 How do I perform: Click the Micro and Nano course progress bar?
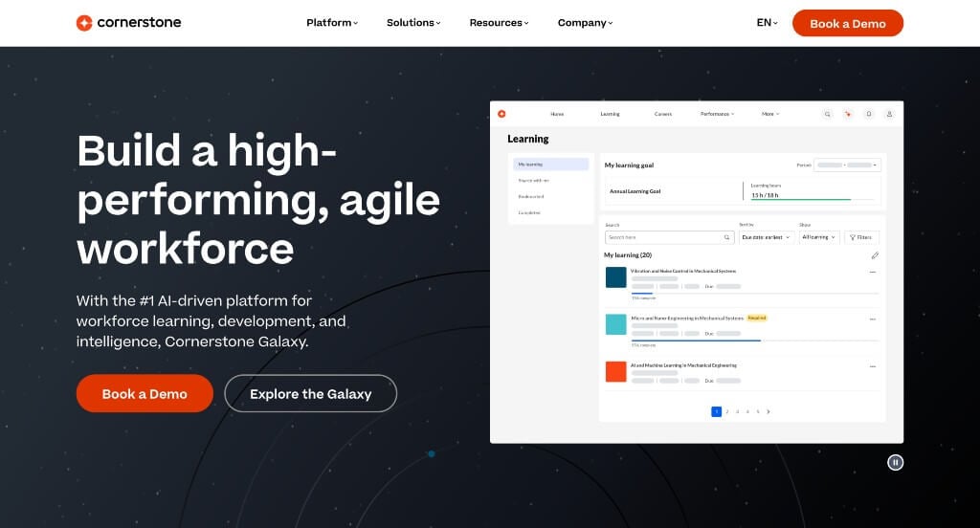click(755, 341)
